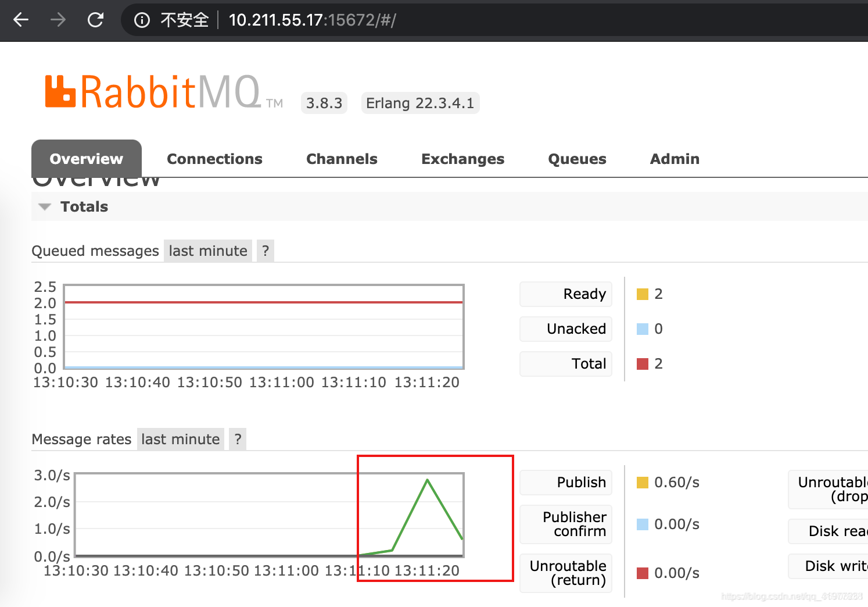The width and height of the screenshot is (868, 607).
Task: Click the address bar URL 10.211.55.17:15672
Action: click(313, 20)
